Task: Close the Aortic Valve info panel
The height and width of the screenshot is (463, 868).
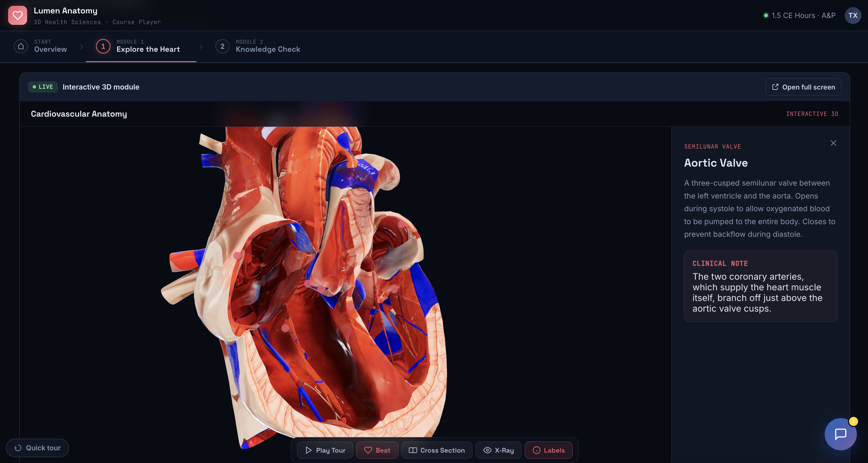Action: click(833, 143)
